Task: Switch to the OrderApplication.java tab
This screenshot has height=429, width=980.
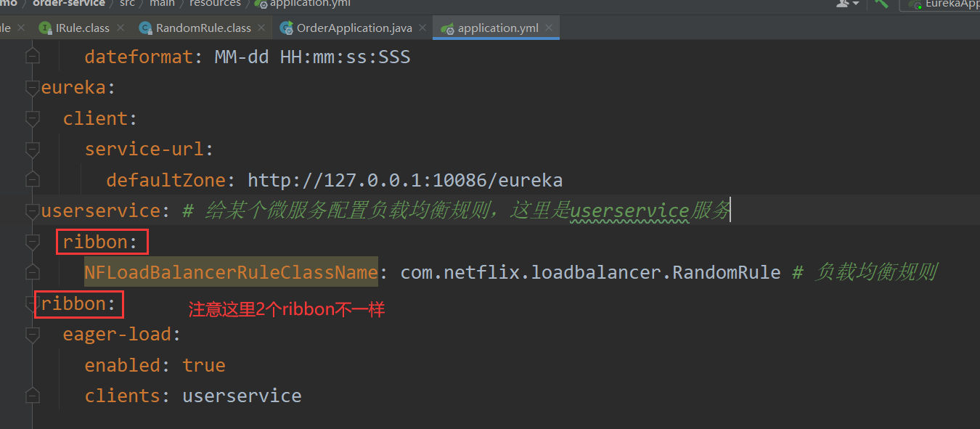Action: (354, 28)
